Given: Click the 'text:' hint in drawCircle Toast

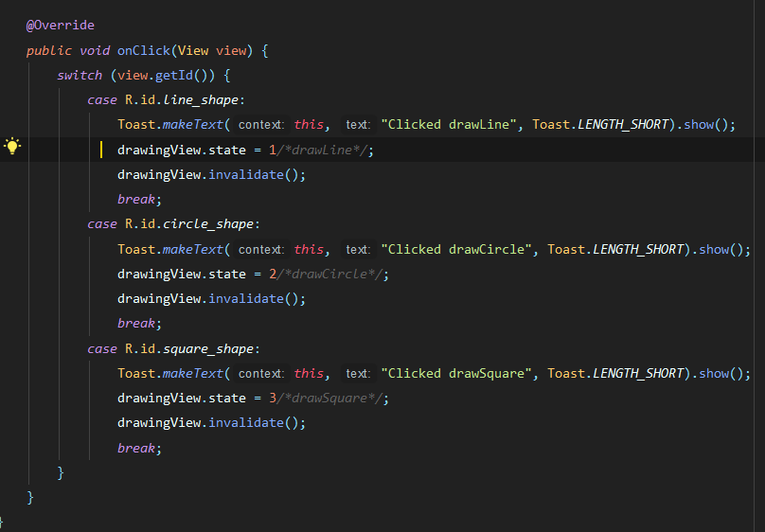Looking at the screenshot, I should (358, 250).
